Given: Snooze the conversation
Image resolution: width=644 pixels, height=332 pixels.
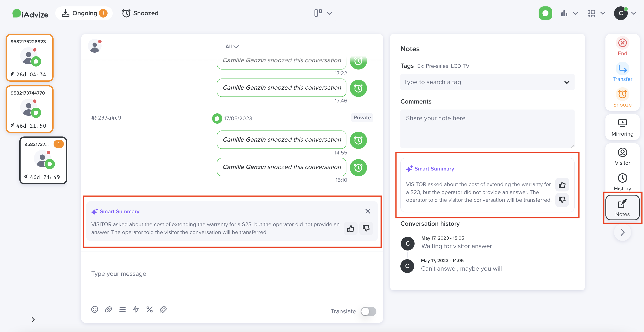Looking at the screenshot, I should (x=622, y=98).
